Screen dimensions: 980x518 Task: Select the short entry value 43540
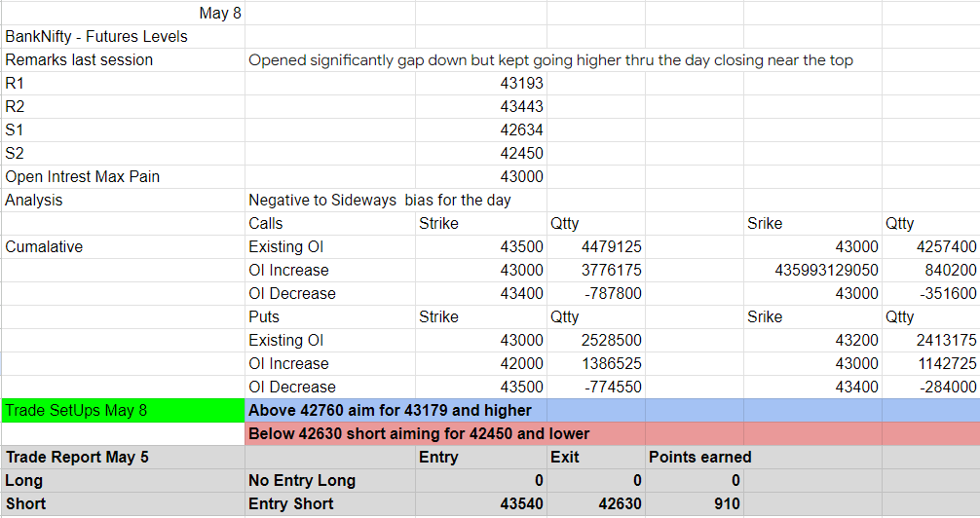pos(480,504)
